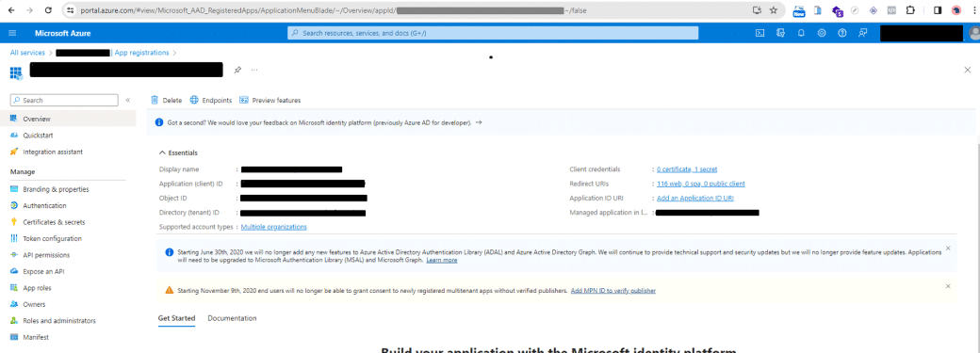Open the Azure account avatar menu
The width and height of the screenshot is (980, 353).
[975, 34]
